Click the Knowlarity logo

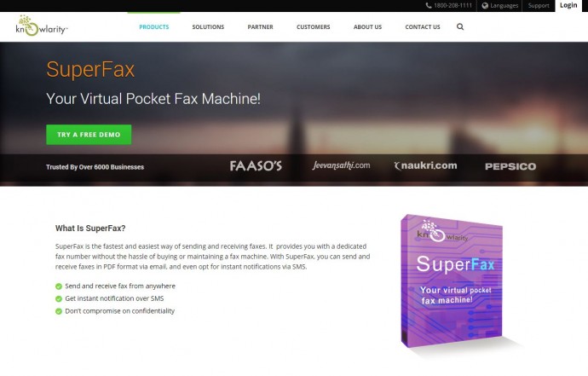(x=42, y=26)
